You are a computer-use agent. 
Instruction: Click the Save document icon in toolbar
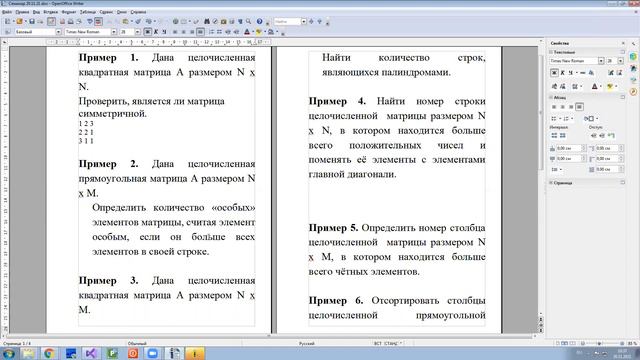point(31,21)
